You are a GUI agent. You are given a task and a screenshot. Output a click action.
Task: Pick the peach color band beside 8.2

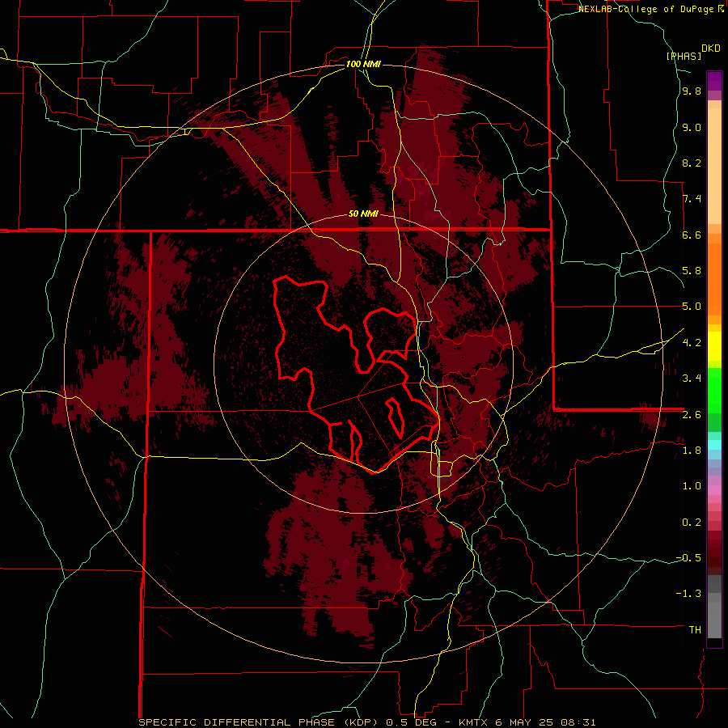(x=714, y=166)
